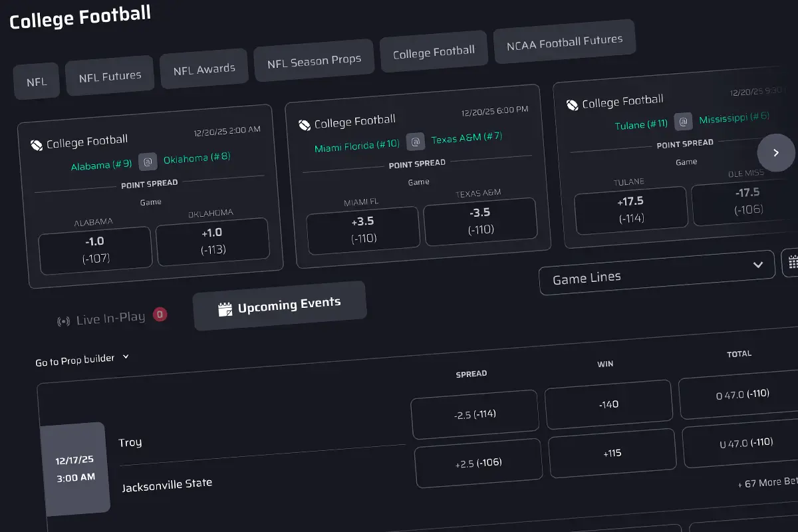The image size is (798, 532).
Task: Select the @ icon between Tulane and Mississippi
Action: (683, 122)
